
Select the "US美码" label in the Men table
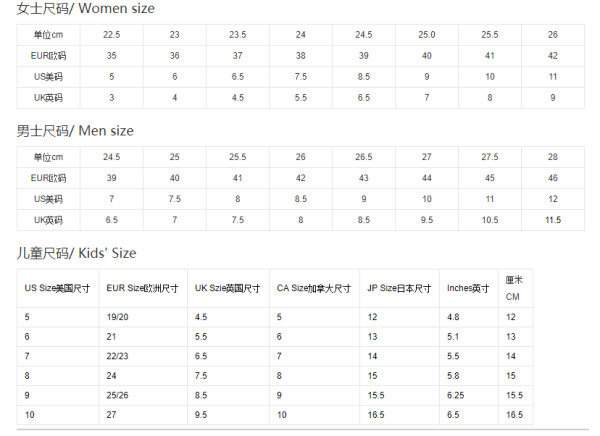click(48, 199)
